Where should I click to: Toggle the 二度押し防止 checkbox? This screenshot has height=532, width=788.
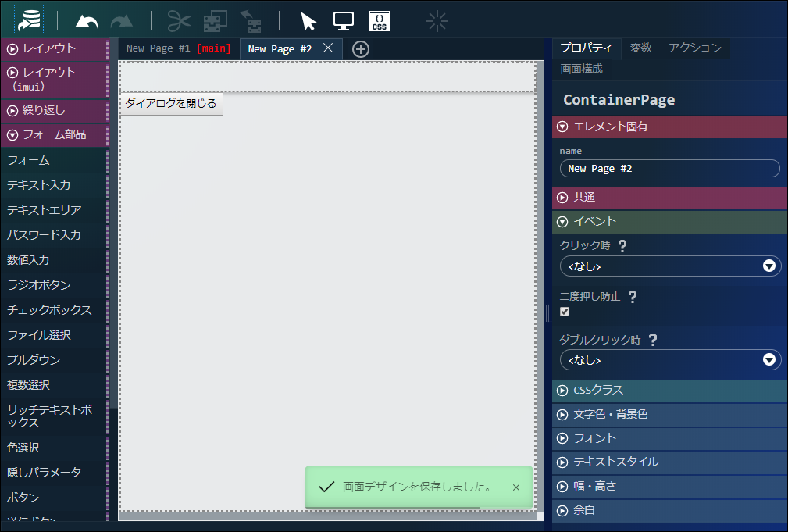pos(565,312)
